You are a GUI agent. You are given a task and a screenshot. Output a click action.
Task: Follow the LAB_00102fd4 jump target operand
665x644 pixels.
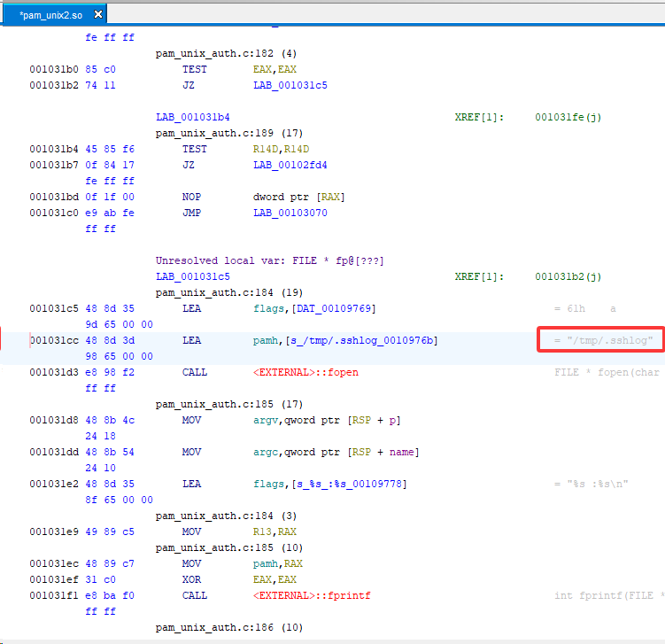click(290, 165)
